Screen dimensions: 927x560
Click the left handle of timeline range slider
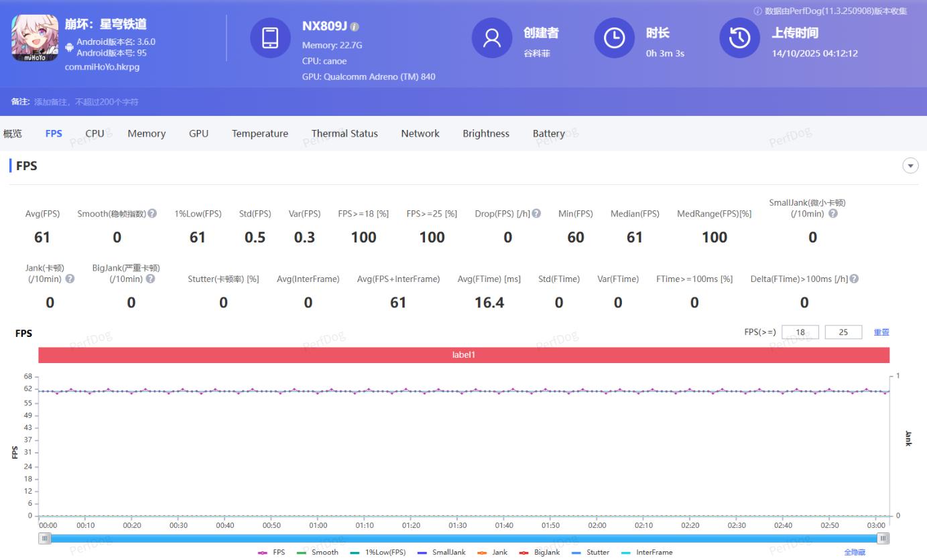point(45,539)
